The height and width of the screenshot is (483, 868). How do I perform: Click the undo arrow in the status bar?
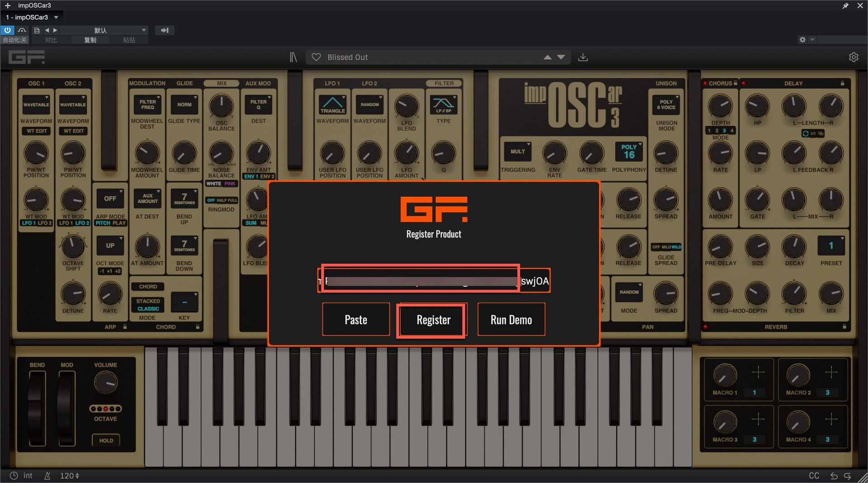click(x=834, y=476)
